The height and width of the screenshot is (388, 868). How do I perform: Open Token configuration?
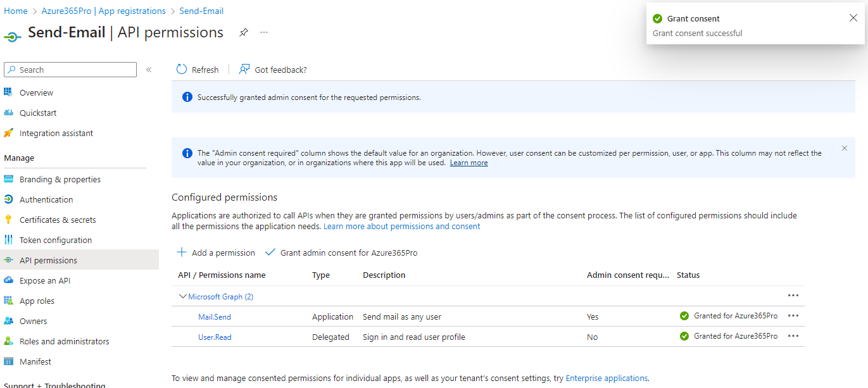(56, 240)
